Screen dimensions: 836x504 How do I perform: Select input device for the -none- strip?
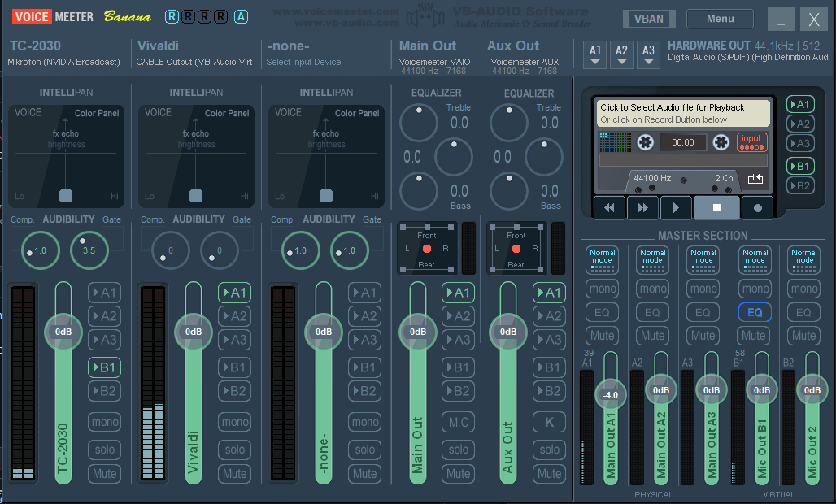point(303,62)
